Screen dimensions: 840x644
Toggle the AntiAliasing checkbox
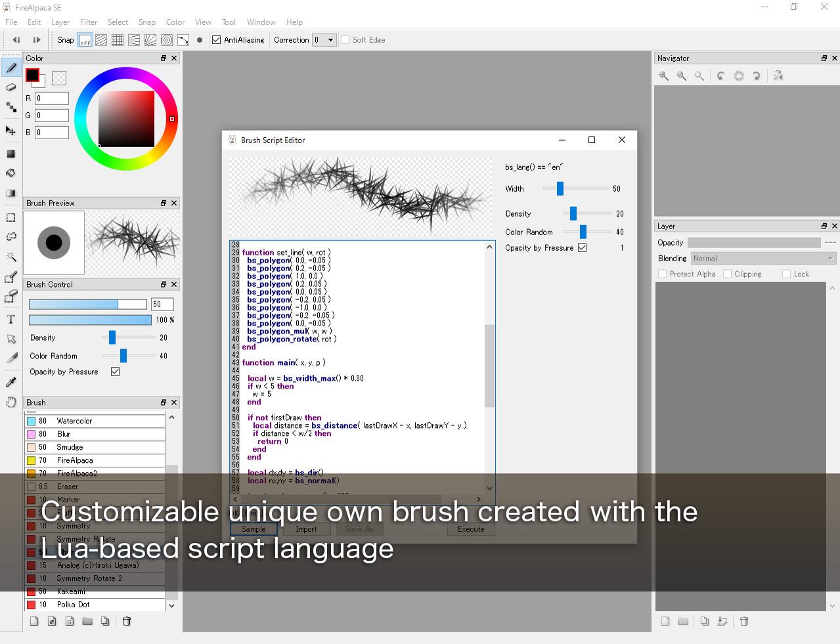[216, 40]
